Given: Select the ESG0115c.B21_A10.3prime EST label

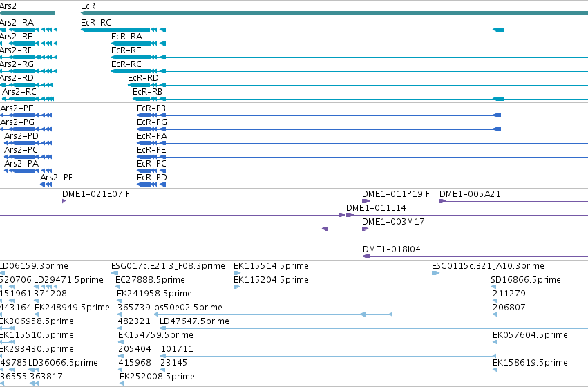Looking at the screenshot, I should coord(489,266).
